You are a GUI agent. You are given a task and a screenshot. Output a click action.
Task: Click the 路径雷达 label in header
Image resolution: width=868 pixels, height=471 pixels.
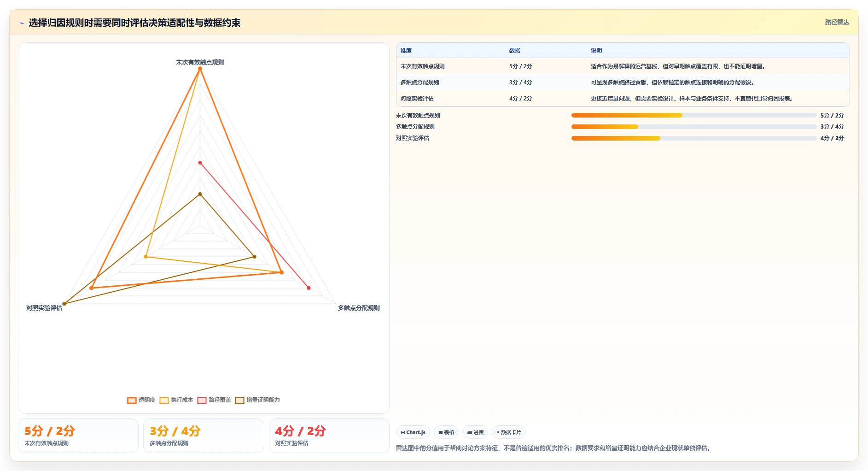837,22
